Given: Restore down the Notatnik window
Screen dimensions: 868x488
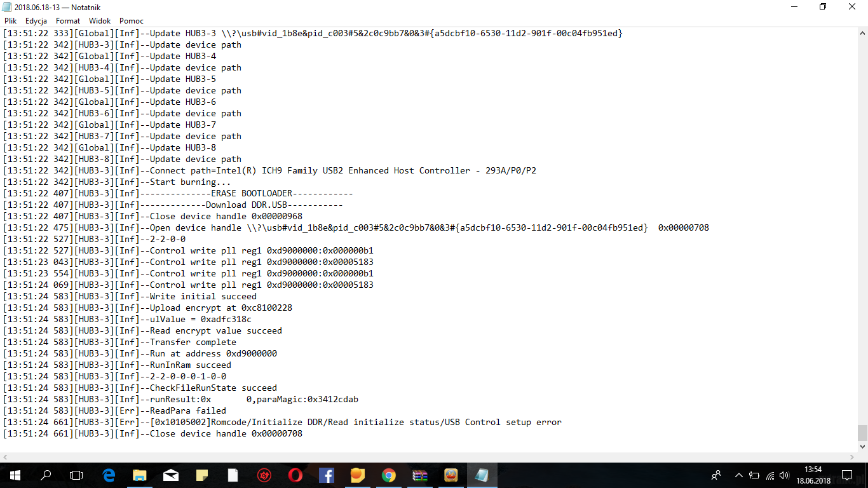Looking at the screenshot, I should tap(823, 7).
